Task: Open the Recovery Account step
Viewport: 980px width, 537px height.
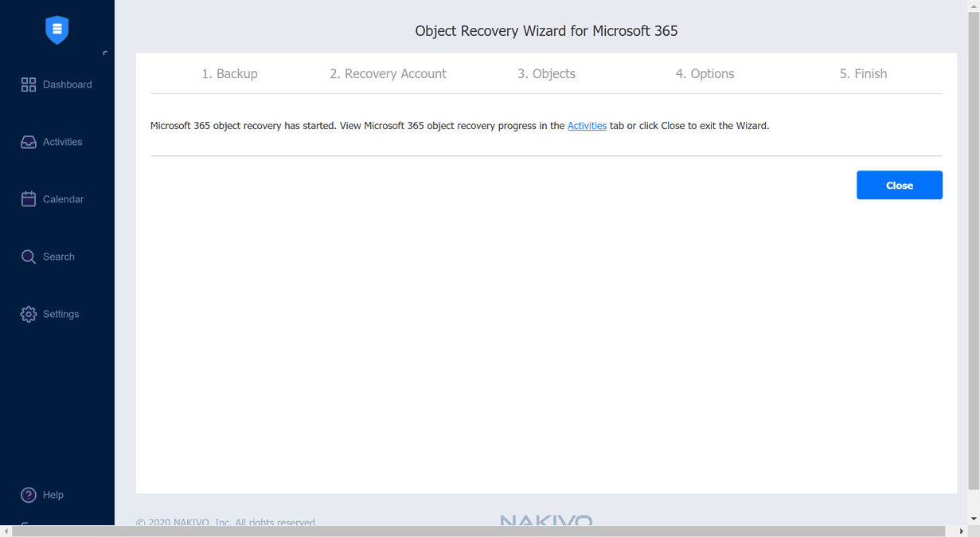Action: pyautogui.click(x=388, y=73)
